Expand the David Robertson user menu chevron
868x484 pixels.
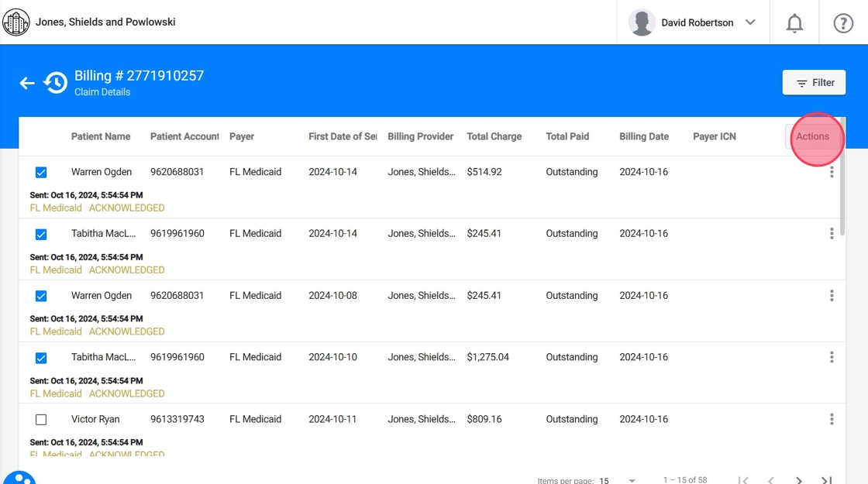[x=750, y=22]
